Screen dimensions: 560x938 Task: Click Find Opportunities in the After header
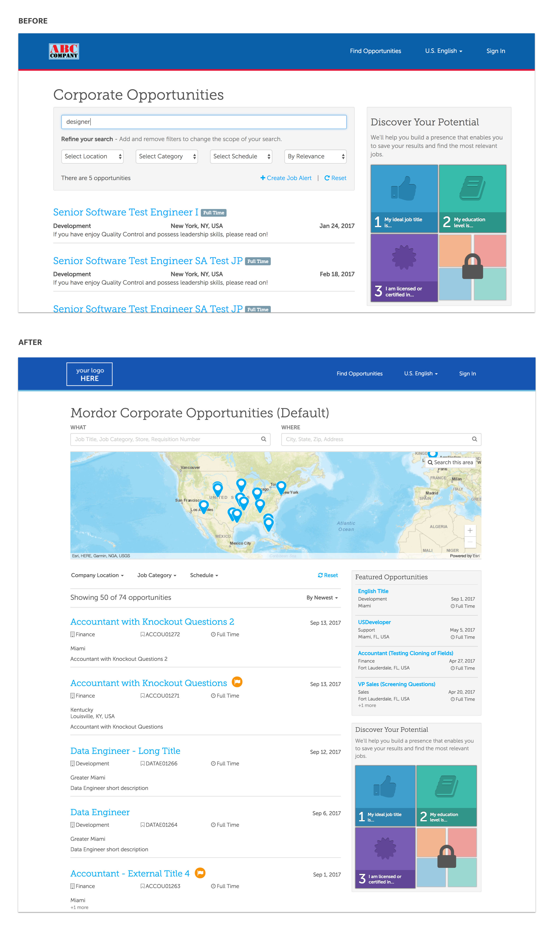(x=360, y=374)
